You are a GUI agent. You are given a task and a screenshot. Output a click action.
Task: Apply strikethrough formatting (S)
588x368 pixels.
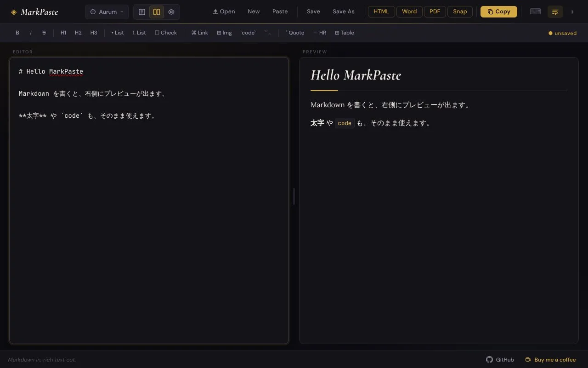pyautogui.click(x=44, y=33)
